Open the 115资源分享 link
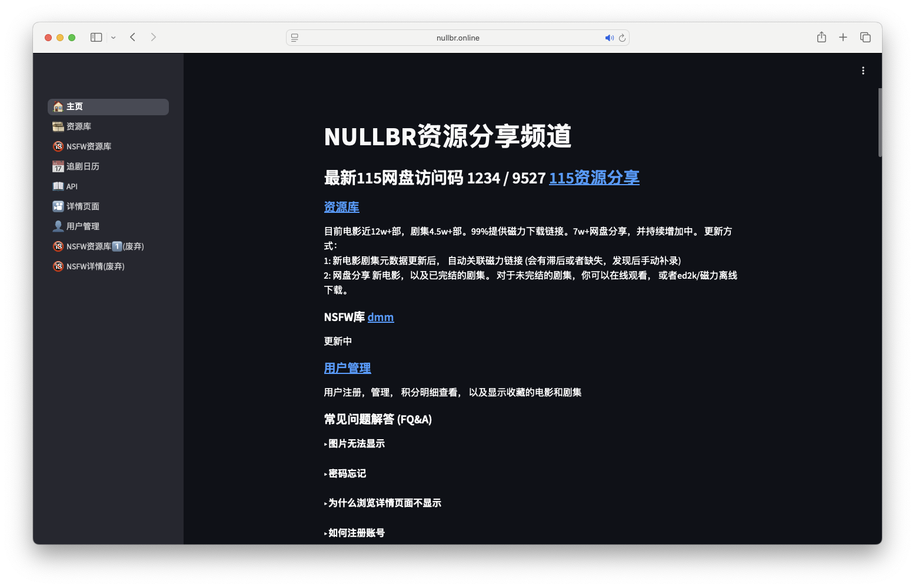This screenshot has height=588, width=915. point(594,178)
